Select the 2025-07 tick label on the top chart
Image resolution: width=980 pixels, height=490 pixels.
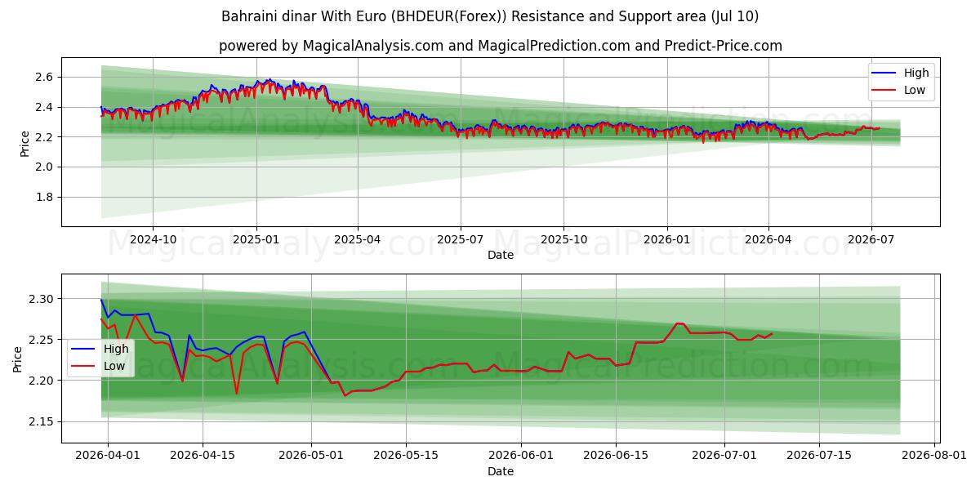(x=460, y=239)
